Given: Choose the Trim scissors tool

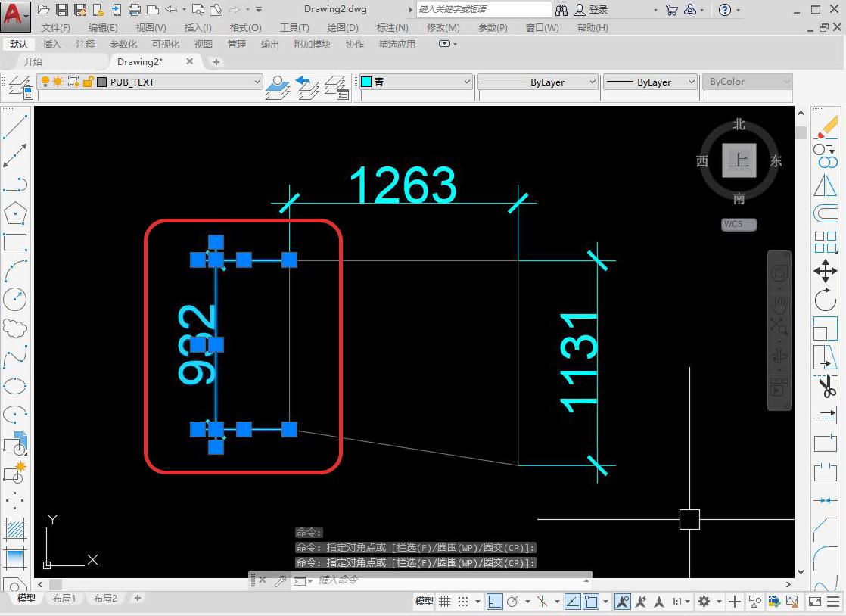Looking at the screenshot, I should (x=825, y=387).
